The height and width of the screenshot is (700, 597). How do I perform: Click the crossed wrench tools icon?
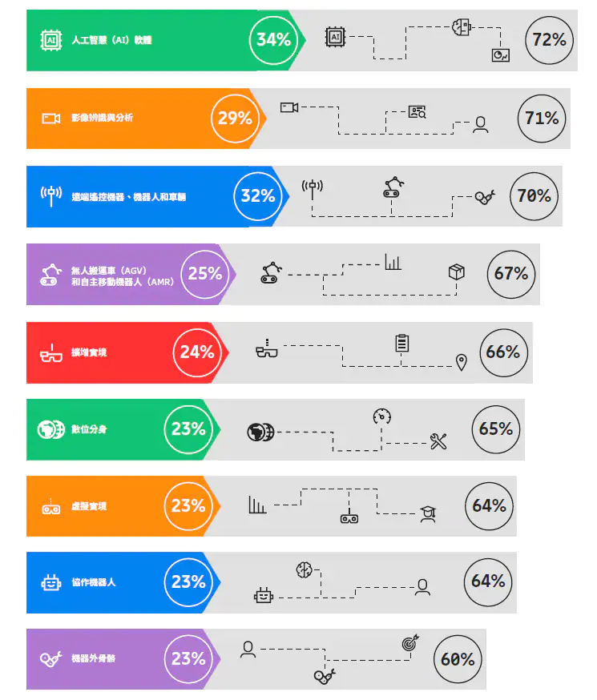(x=438, y=441)
